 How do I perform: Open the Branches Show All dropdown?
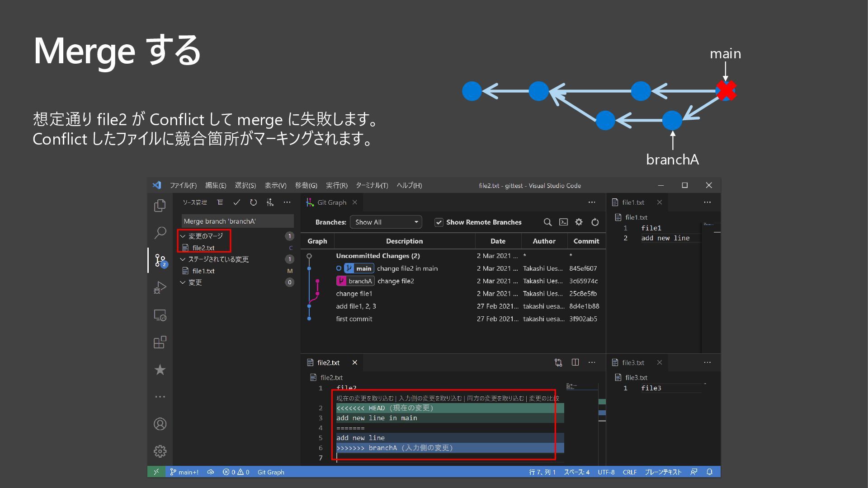pos(386,222)
